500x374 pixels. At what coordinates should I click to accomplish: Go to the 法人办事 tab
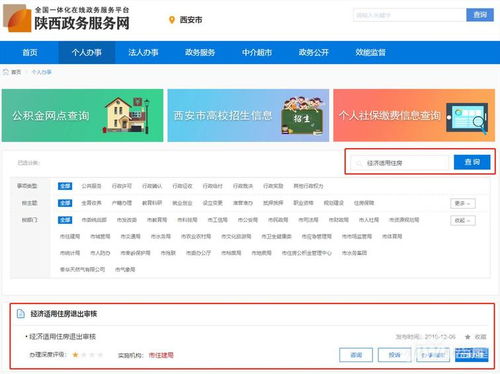tap(143, 52)
